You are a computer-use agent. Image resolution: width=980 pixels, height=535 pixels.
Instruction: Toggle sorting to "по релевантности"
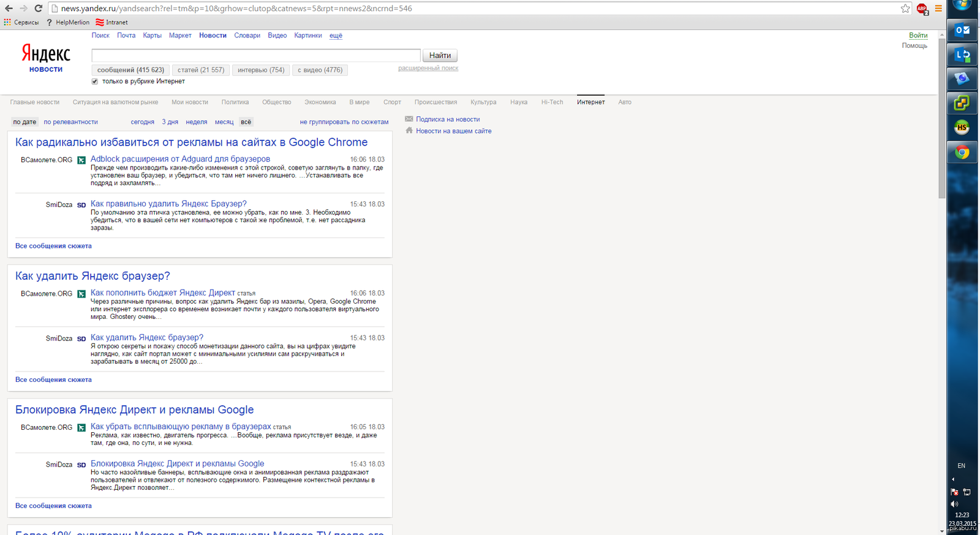click(70, 122)
